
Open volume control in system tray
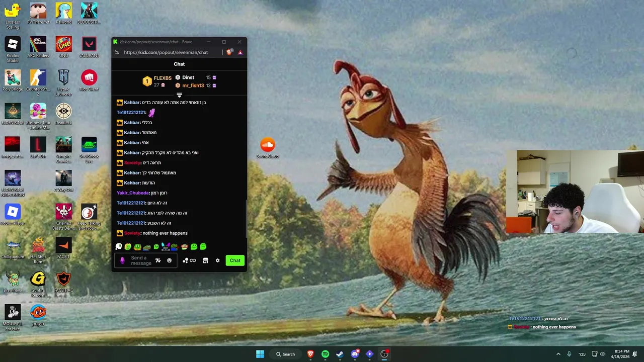click(602, 354)
